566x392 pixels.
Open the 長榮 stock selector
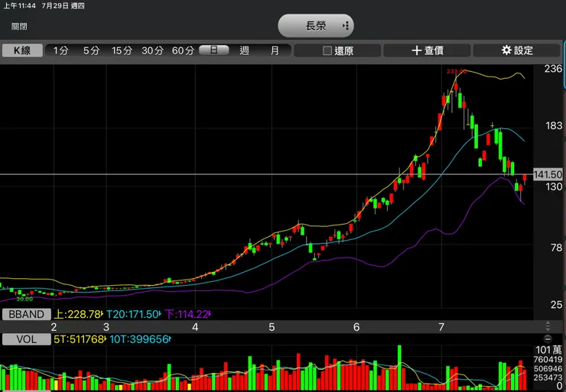click(x=316, y=26)
